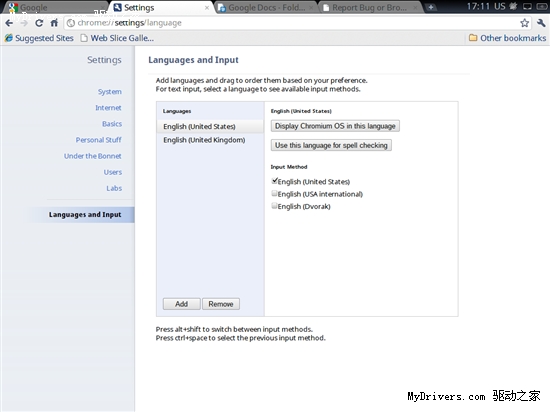The image size is (550, 412).
Task: Switch to the Google Docs tab
Action: [x=266, y=7]
